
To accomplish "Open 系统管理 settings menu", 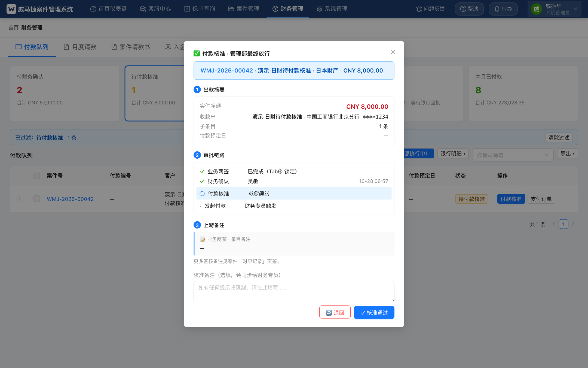I will [332, 9].
